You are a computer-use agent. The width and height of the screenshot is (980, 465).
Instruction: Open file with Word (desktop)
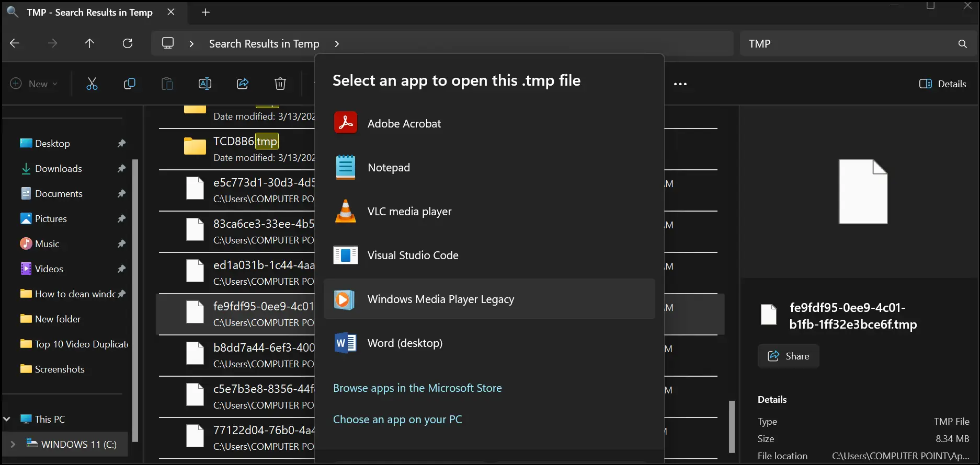pyautogui.click(x=489, y=343)
